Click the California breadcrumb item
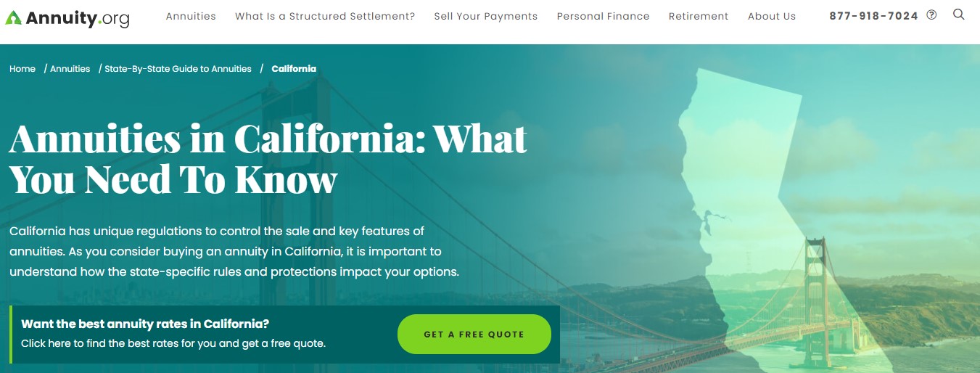Image resolution: width=980 pixels, height=373 pixels. coord(294,69)
